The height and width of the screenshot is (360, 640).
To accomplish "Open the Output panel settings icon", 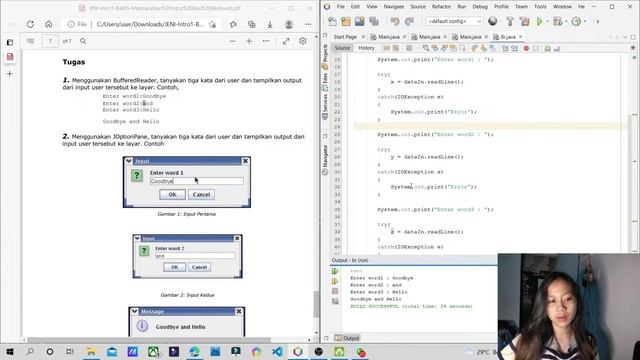I will [x=335, y=301].
